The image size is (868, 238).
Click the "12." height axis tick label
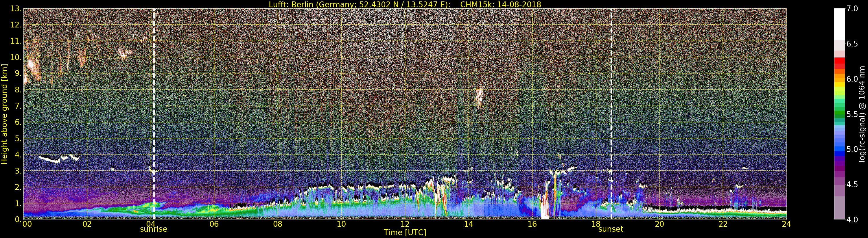point(16,25)
